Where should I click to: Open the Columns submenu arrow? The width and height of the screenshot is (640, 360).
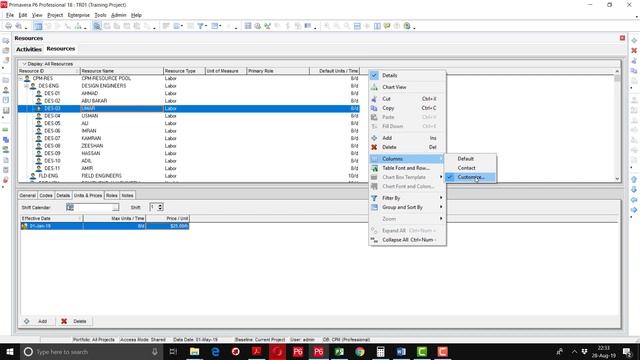441,159
